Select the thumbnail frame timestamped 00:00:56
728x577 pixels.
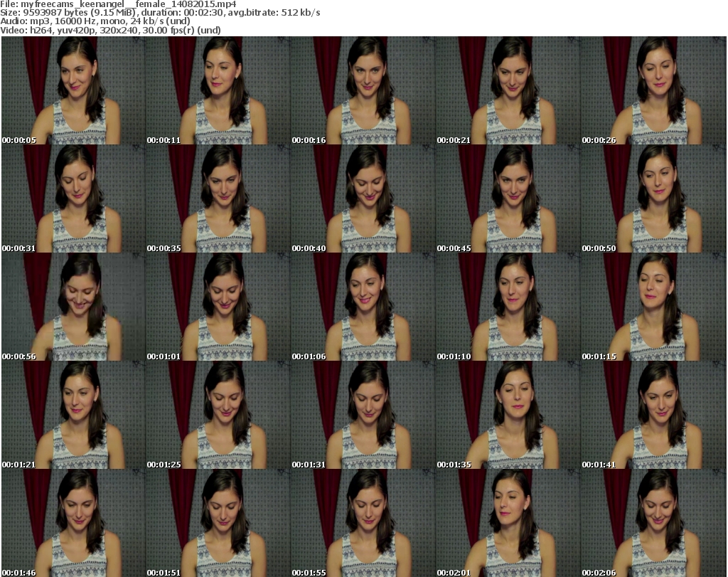(73, 307)
